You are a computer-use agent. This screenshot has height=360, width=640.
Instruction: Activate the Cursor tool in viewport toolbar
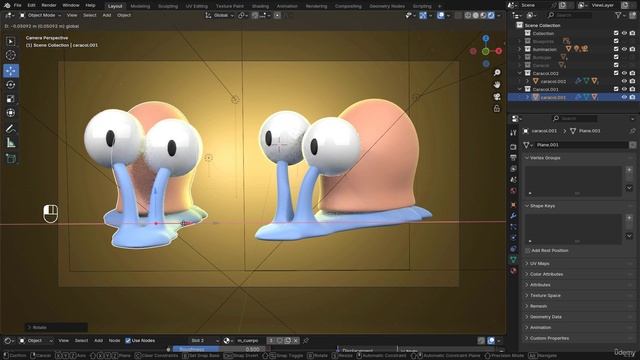[x=11, y=55]
